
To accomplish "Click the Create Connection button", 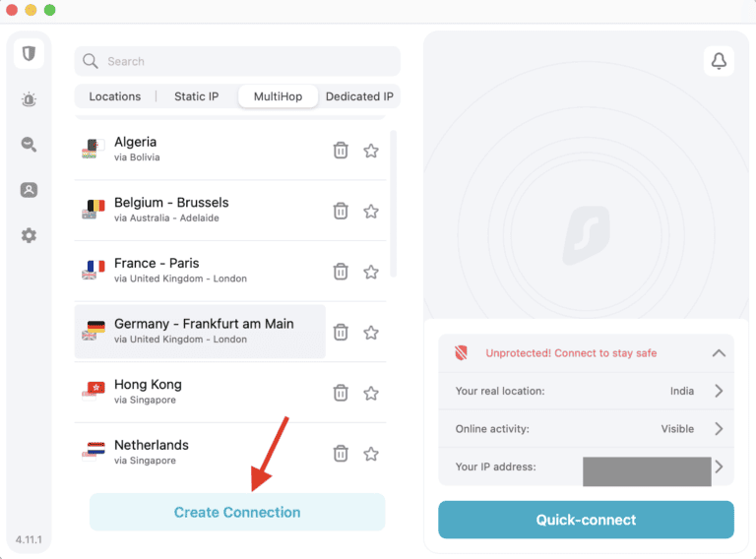I will [237, 512].
